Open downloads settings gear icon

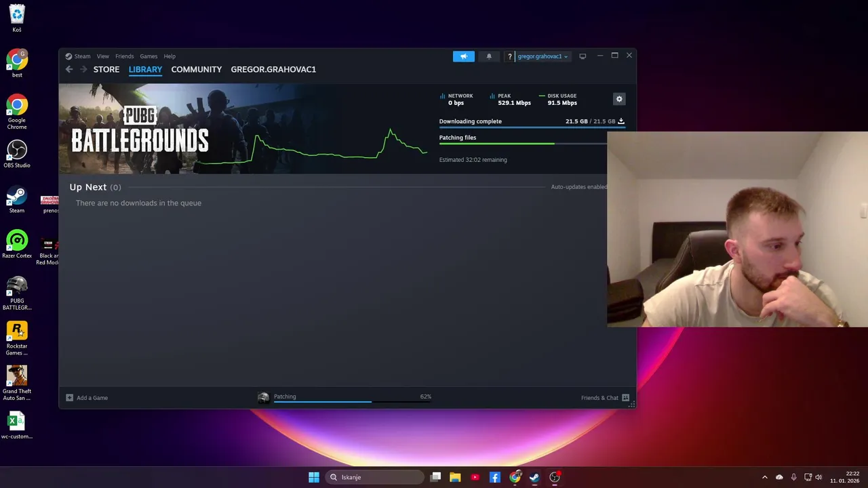[619, 99]
